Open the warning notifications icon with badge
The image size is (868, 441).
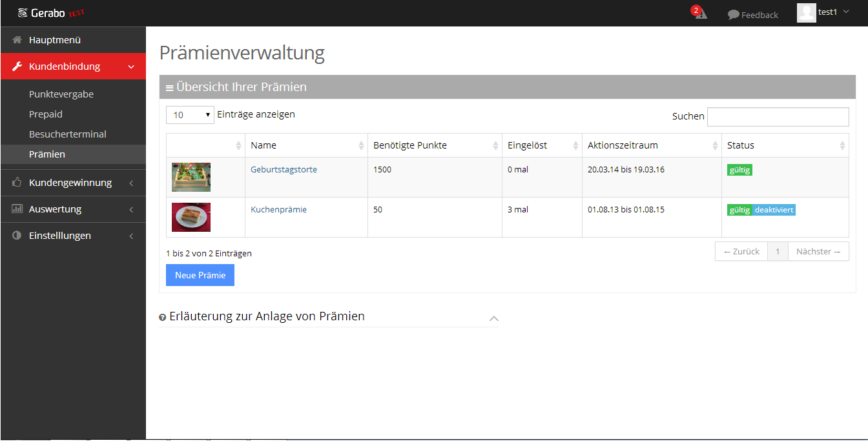click(700, 13)
